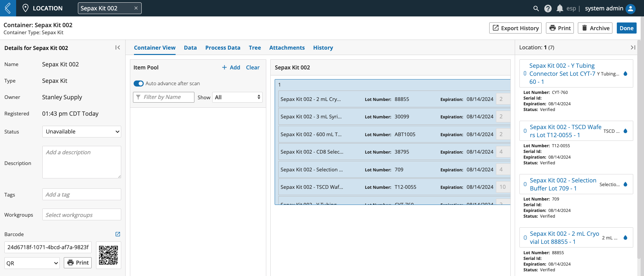Click the Add a tag field
The image size is (644, 276).
(x=82, y=195)
